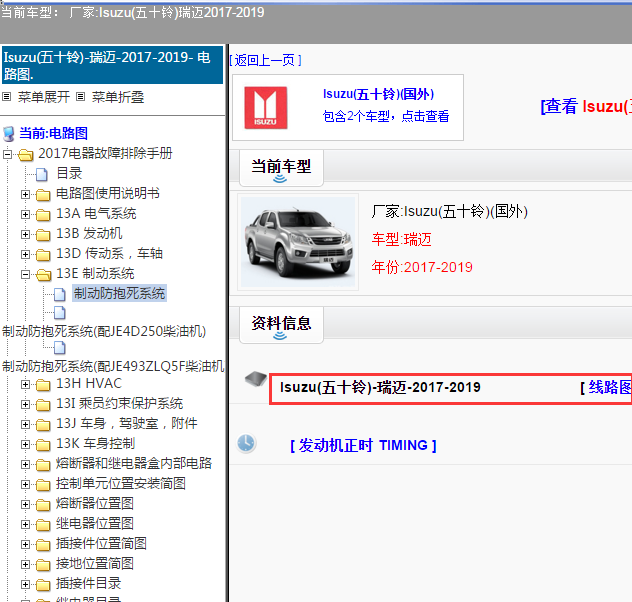The image size is (632, 602).
Task: Expand the 13I 乘员约束保护系统 node
Action: [x=25, y=405]
